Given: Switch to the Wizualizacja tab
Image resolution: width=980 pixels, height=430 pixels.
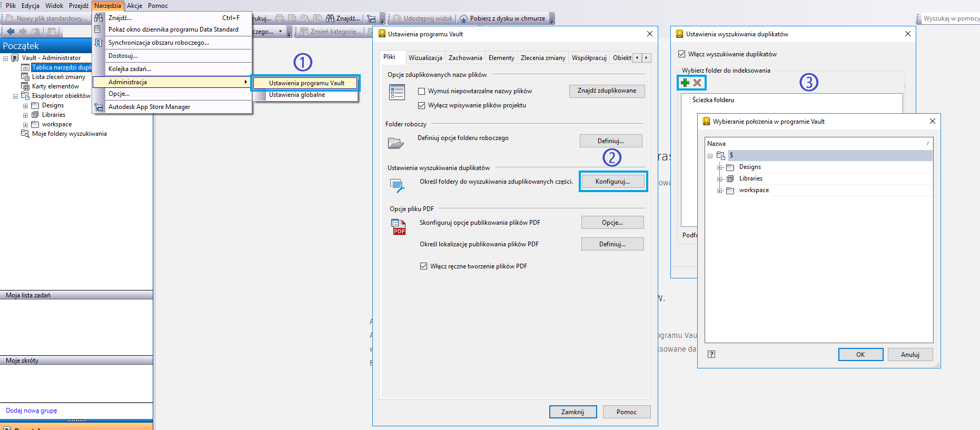Looking at the screenshot, I should pyautogui.click(x=425, y=58).
